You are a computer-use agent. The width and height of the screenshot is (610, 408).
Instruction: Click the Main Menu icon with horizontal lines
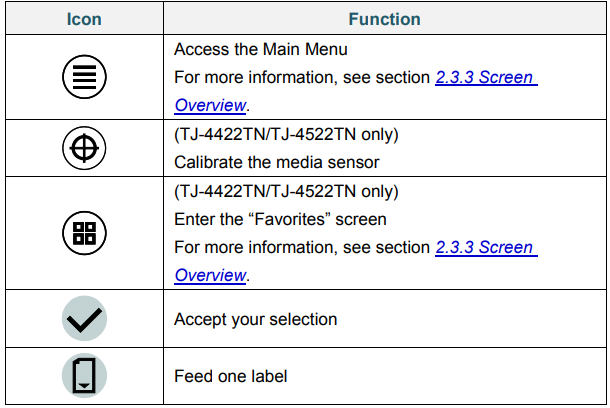coord(84,77)
